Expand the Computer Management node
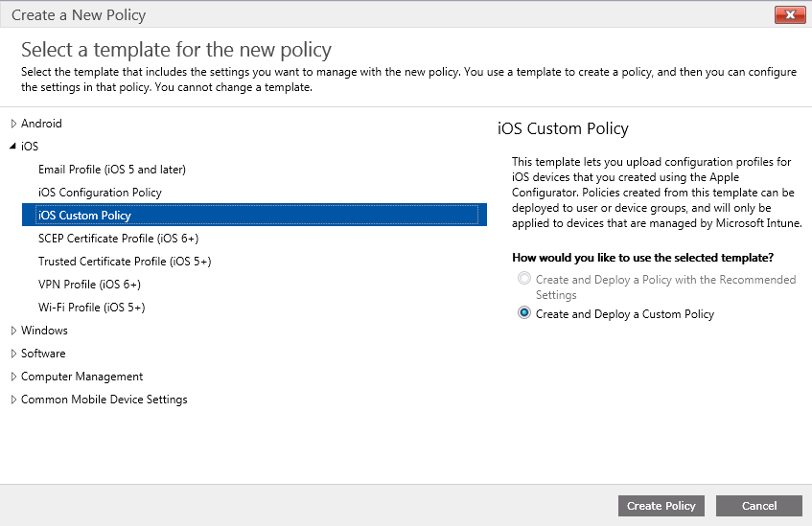The height and width of the screenshot is (526, 812). point(13,377)
